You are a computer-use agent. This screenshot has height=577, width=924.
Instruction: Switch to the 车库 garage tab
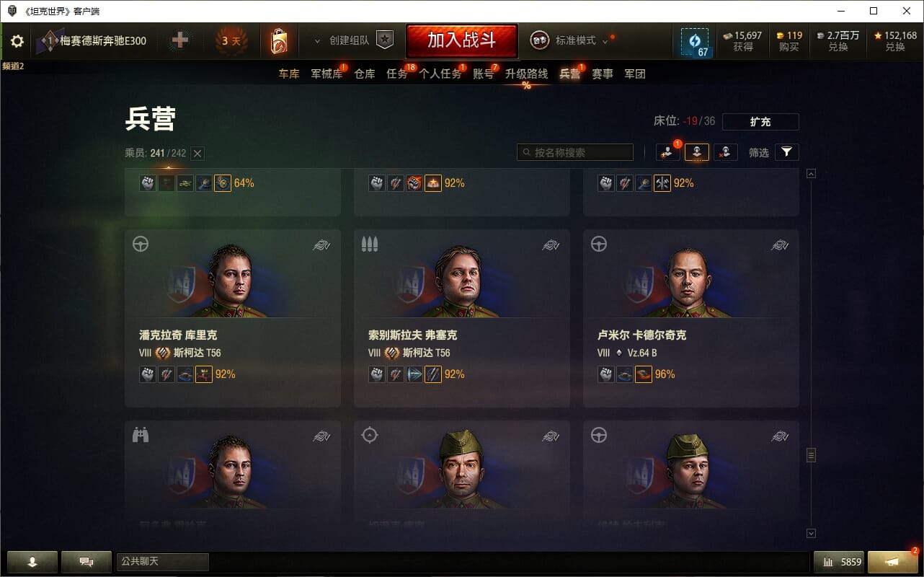(289, 74)
